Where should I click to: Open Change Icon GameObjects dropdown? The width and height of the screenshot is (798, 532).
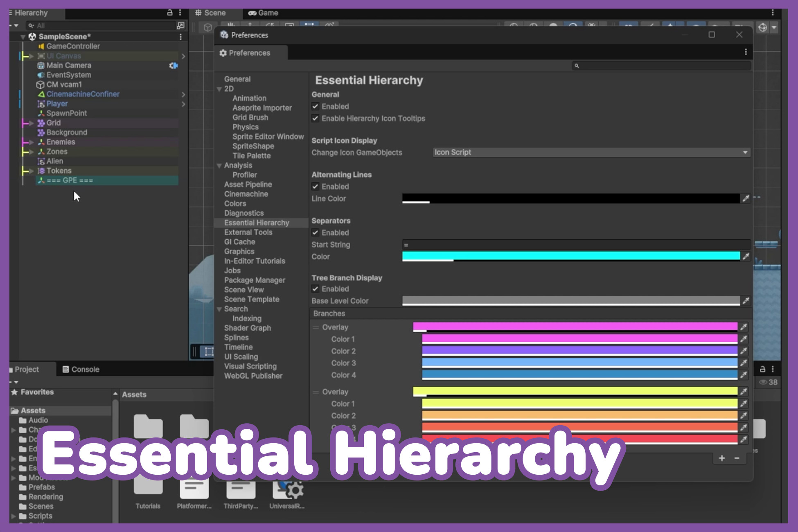pos(591,152)
